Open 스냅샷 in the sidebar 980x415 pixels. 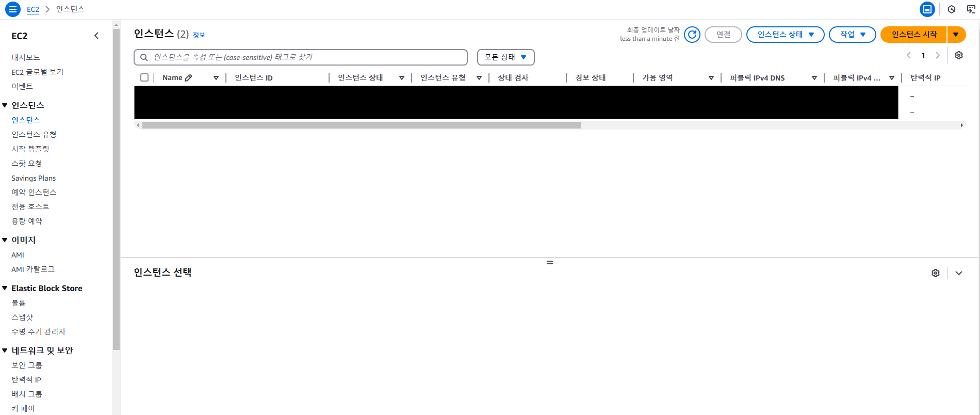point(22,317)
